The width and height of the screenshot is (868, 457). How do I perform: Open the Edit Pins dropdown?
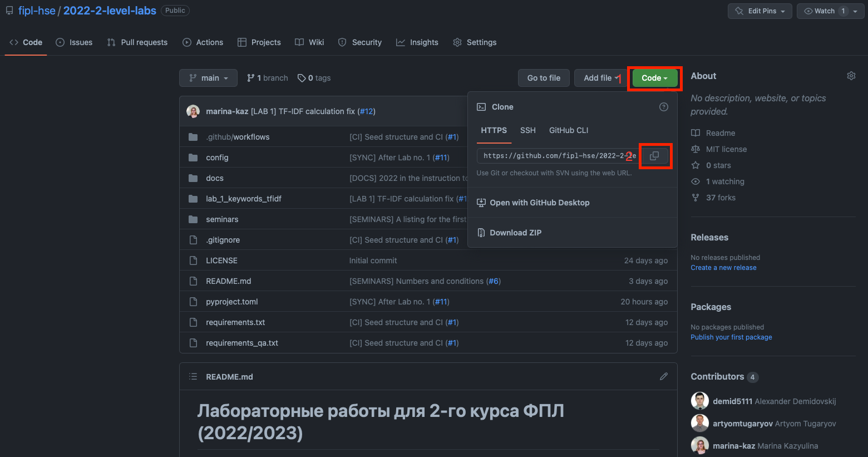pos(760,11)
